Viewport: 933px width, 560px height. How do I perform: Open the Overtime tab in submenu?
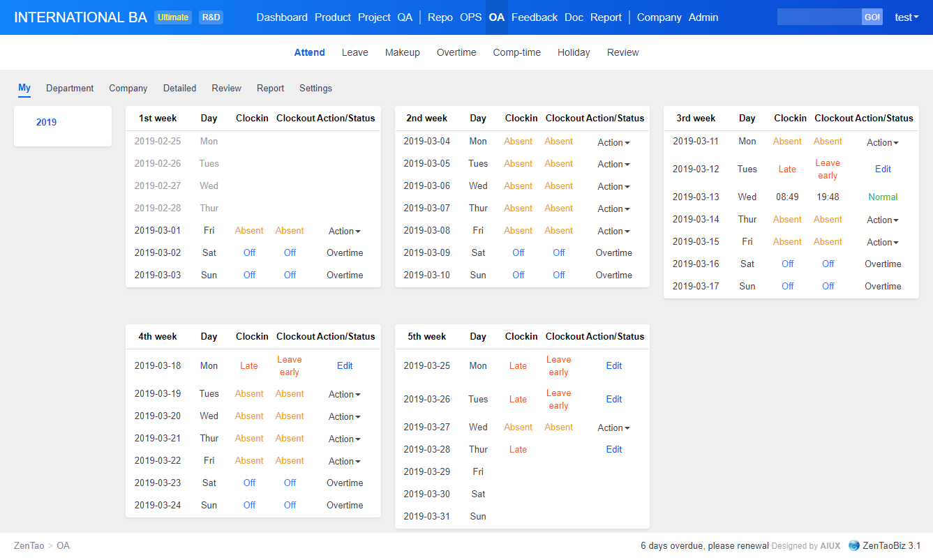click(x=456, y=52)
